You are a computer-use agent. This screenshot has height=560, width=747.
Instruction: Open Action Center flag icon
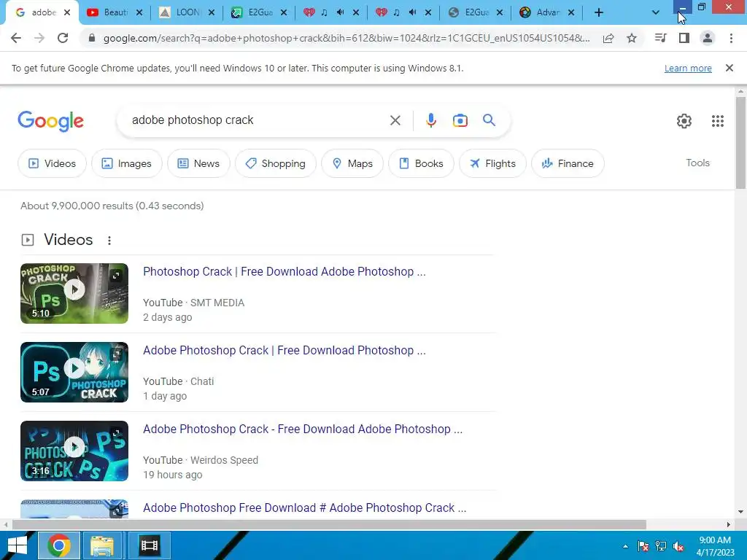coord(643,546)
